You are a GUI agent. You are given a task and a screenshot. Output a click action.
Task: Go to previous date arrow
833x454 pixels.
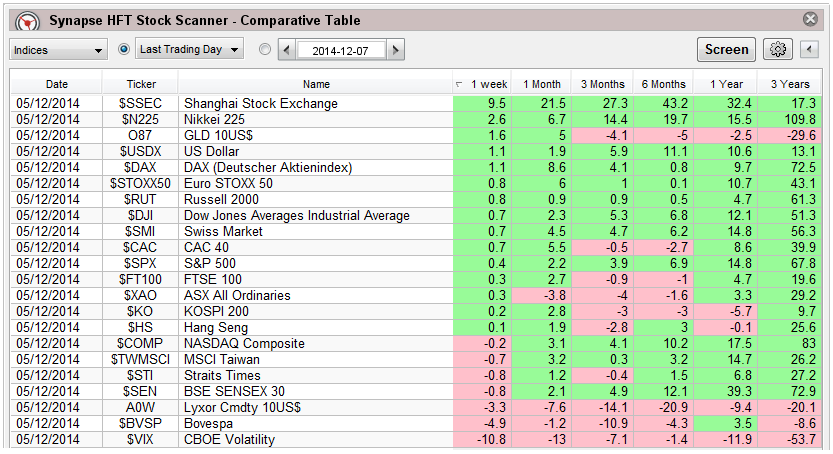[x=287, y=50]
